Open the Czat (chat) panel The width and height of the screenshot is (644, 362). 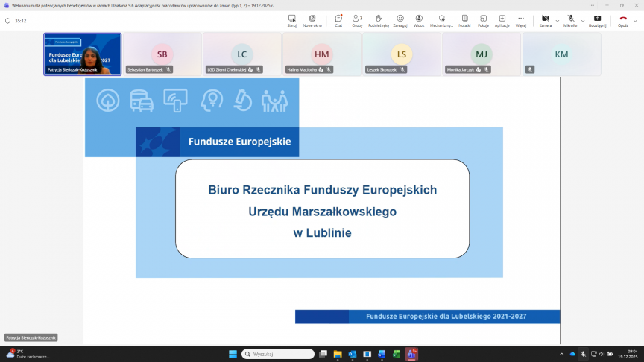338,19
